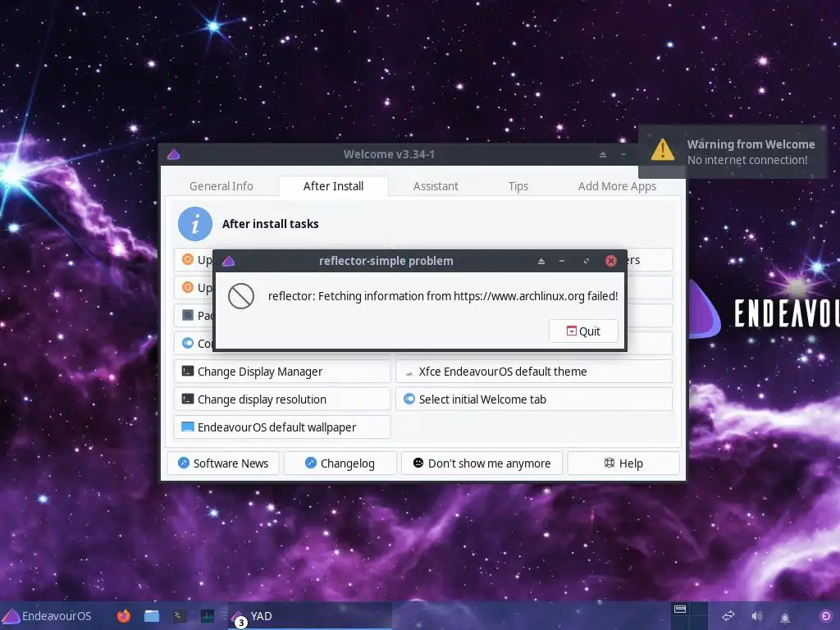Image resolution: width=840 pixels, height=630 pixels.
Task: Go to the Tips tab
Action: pos(518,186)
